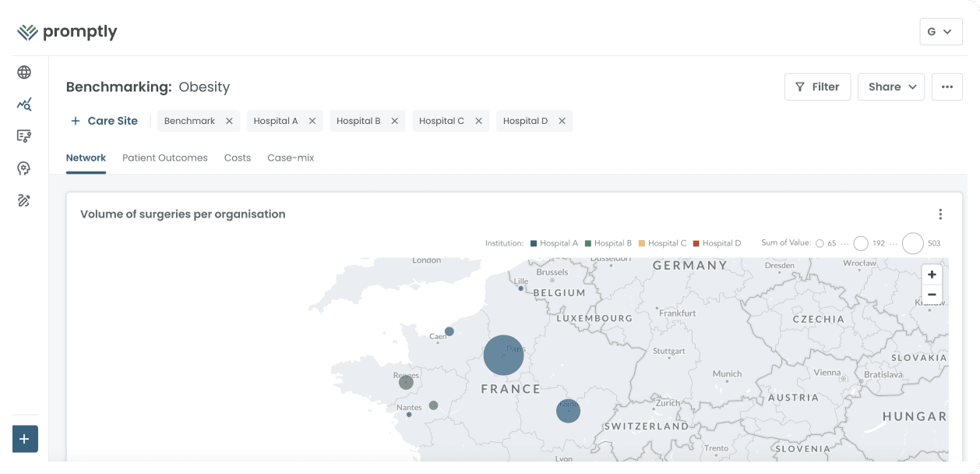
Task: Click Add Care Site
Action: point(104,121)
